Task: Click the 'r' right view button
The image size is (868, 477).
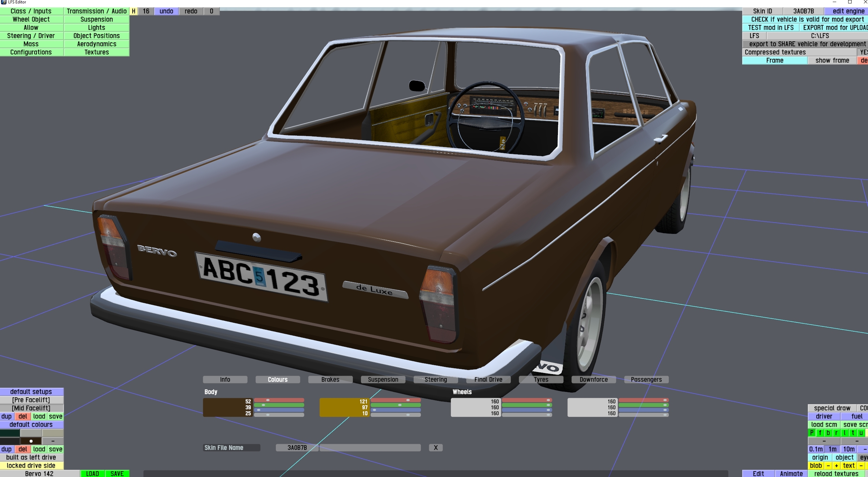Action: click(836, 433)
